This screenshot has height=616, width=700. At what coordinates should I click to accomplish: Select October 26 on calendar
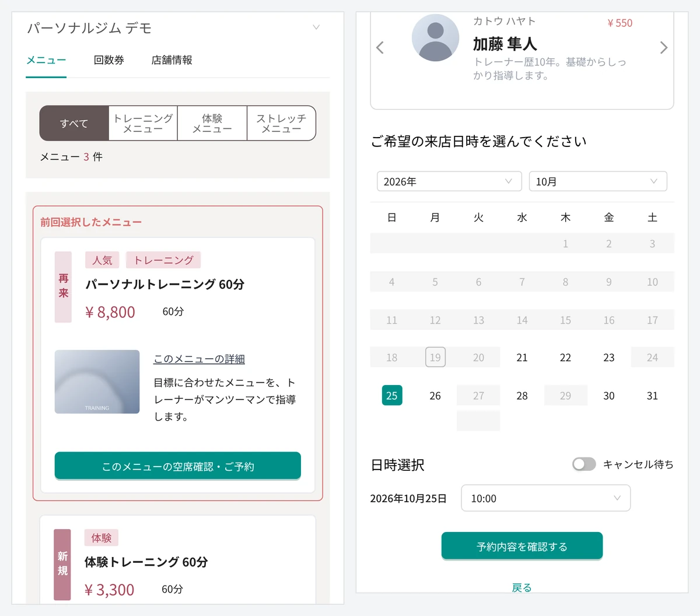435,395
